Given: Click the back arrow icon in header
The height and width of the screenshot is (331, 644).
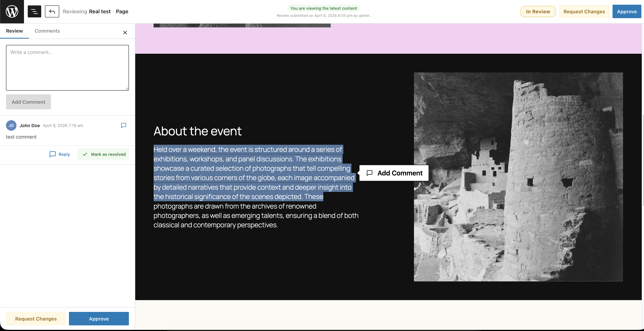Looking at the screenshot, I should pyautogui.click(x=52, y=11).
